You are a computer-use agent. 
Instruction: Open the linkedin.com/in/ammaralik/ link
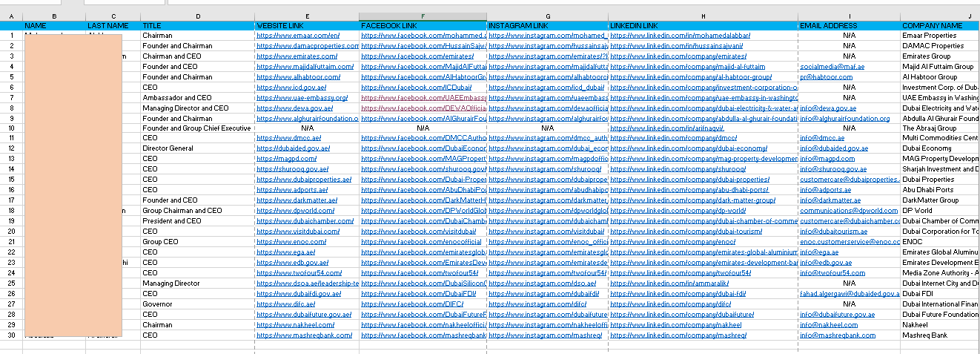(669, 283)
